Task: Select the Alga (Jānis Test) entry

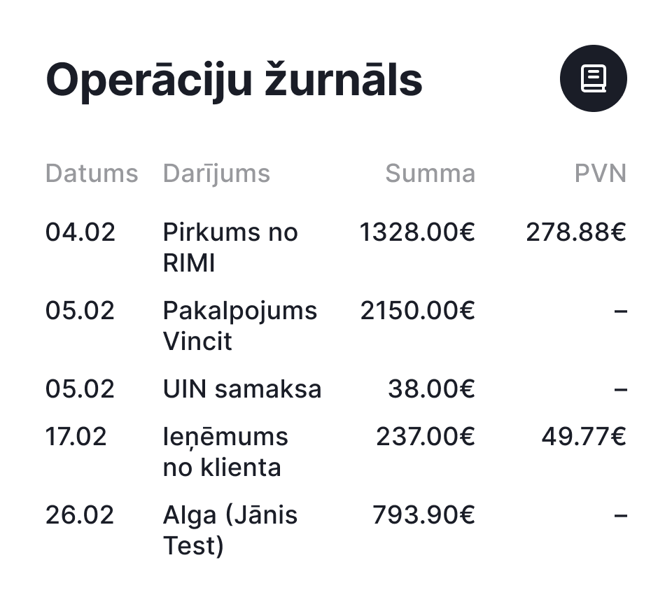Action: (x=230, y=531)
